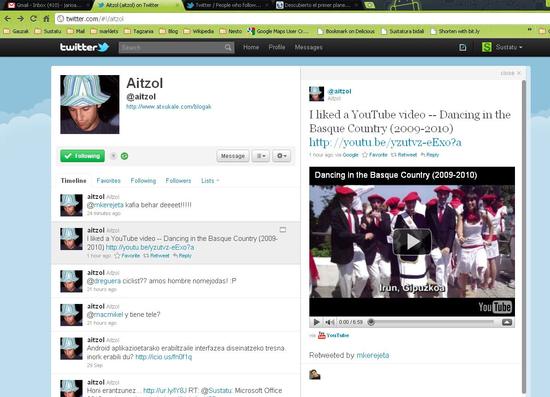Viewport: 550px width, 397px height.
Task: Click the Bookmark on Delicious bookmarklet
Action: click(346, 31)
